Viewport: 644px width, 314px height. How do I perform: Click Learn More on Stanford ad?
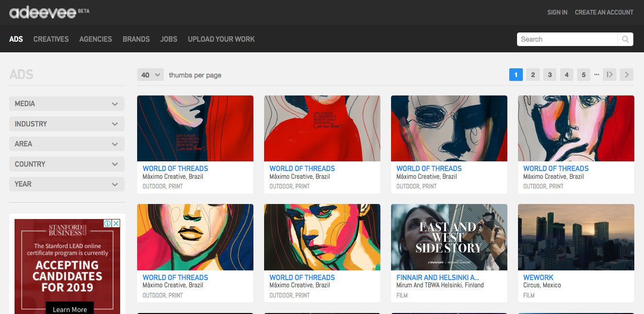[70, 309]
